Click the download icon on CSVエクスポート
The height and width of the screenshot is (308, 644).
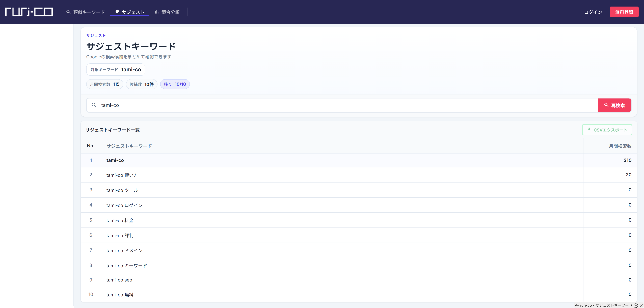(x=589, y=130)
